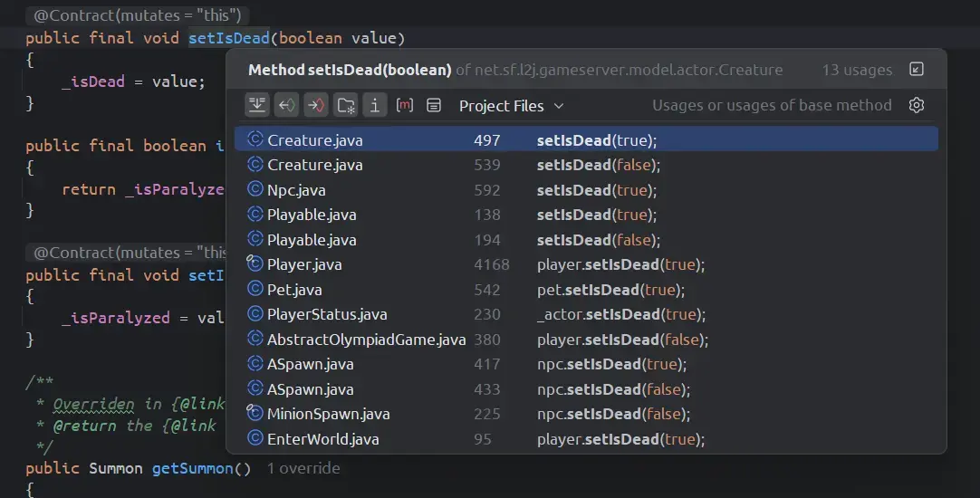
Task: Jump to the Pet.java line 542 usage
Action: click(x=586, y=290)
